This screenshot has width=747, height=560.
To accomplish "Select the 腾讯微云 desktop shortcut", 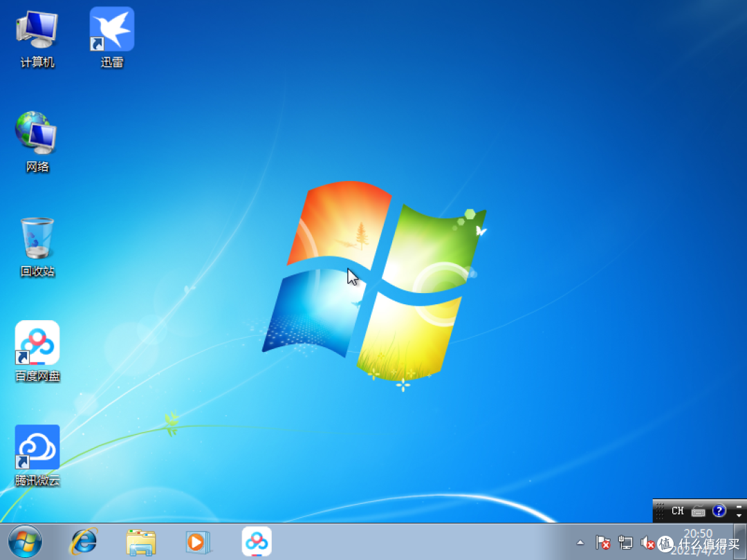I will click(37, 456).
